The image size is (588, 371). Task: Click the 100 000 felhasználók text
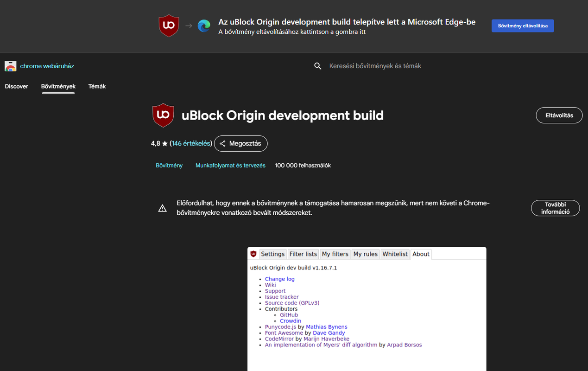303,166
